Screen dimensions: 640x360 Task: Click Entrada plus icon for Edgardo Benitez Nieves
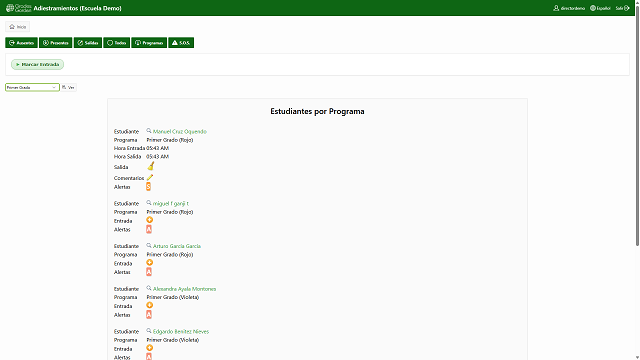tap(149, 348)
